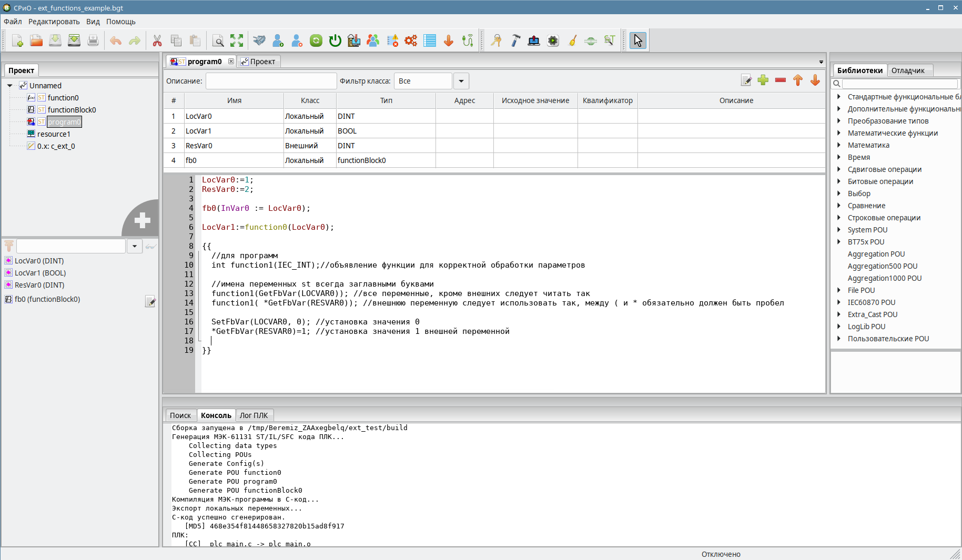The width and height of the screenshot is (962, 560).
Task: Switch to the Проект editor tab
Action: tap(258, 62)
